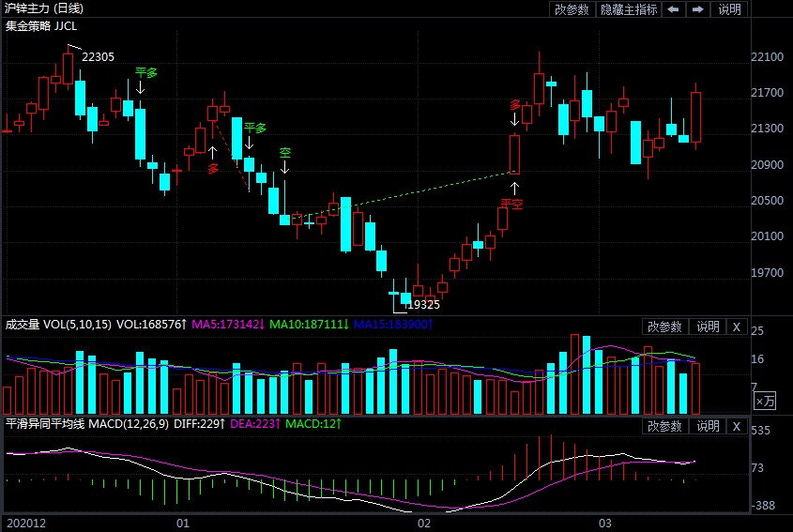Click the DEA:223 magenta value
The image size is (793, 532).
(x=255, y=423)
